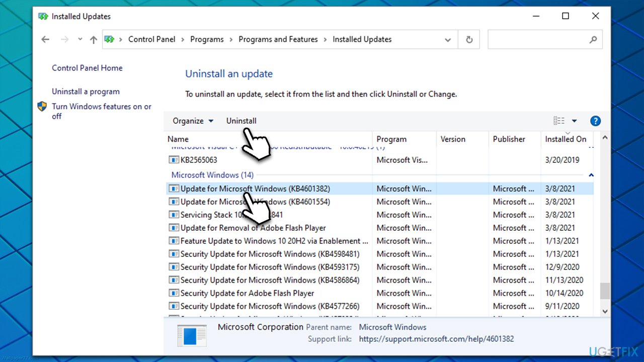Open the view options dropdown arrow

click(x=573, y=121)
